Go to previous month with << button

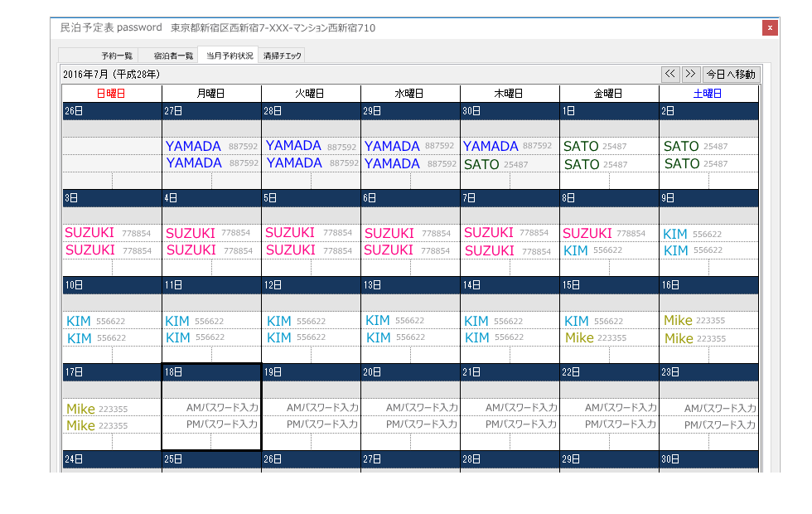click(x=670, y=74)
